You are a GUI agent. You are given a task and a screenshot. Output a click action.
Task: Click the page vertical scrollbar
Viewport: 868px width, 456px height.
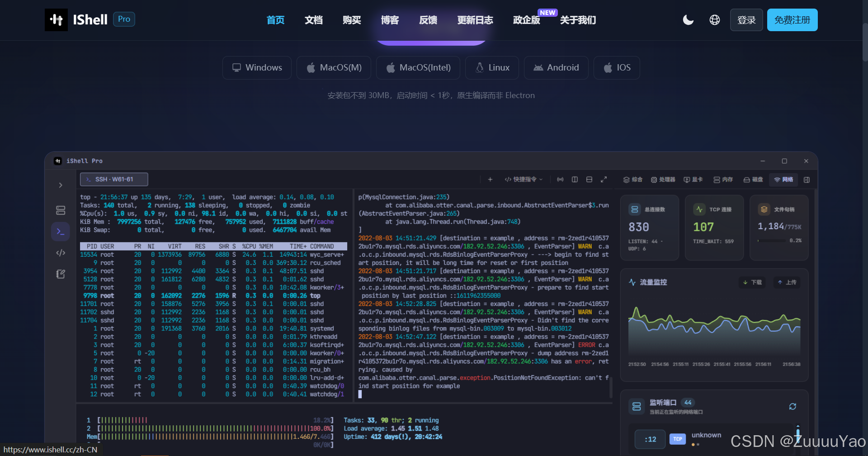[865, 42]
